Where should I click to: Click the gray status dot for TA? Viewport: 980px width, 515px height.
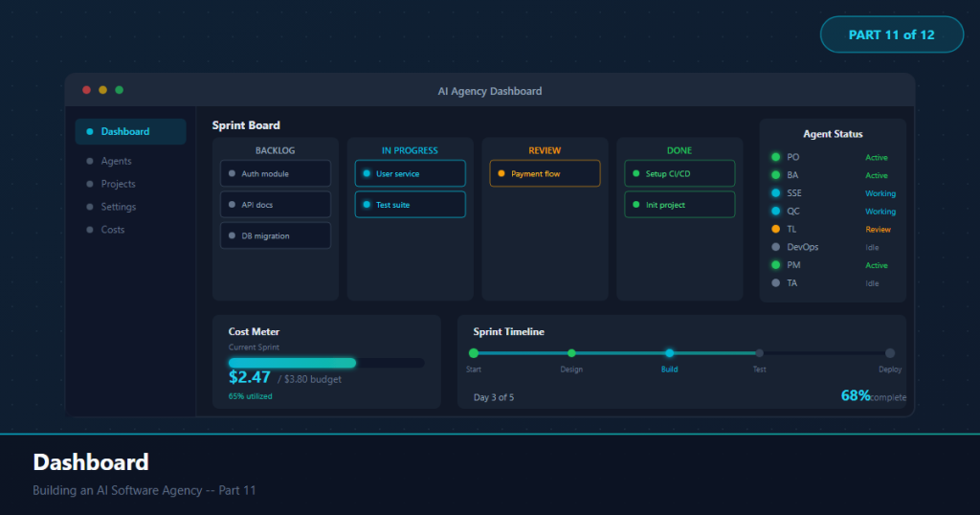point(775,283)
